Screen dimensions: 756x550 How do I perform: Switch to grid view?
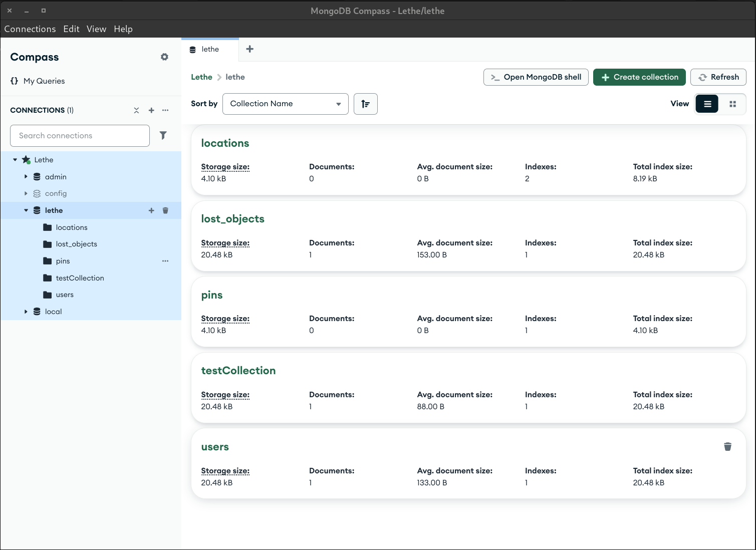tap(732, 104)
